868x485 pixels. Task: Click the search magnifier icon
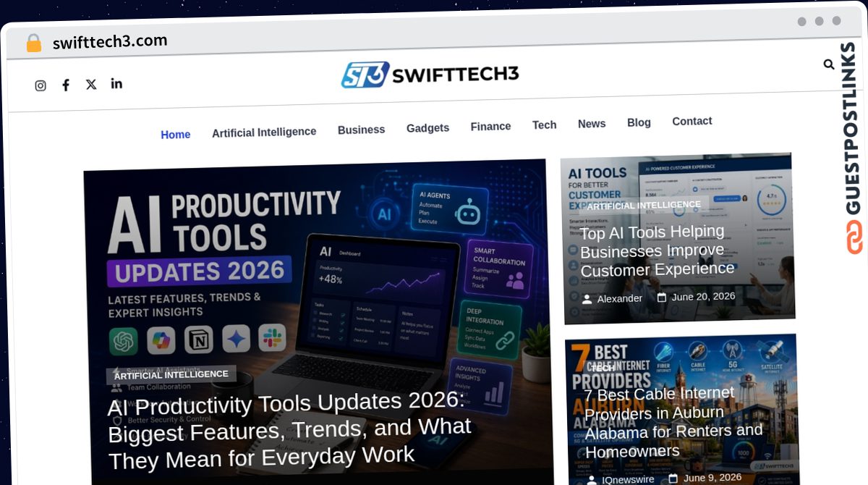click(829, 64)
